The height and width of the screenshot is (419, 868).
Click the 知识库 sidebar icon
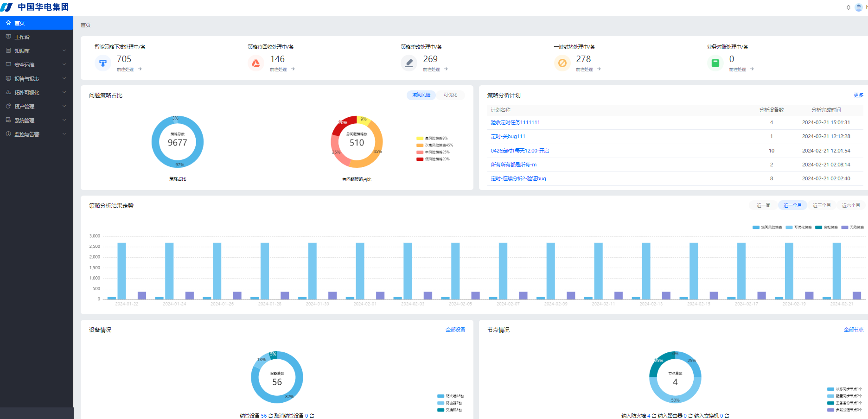(x=8, y=51)
